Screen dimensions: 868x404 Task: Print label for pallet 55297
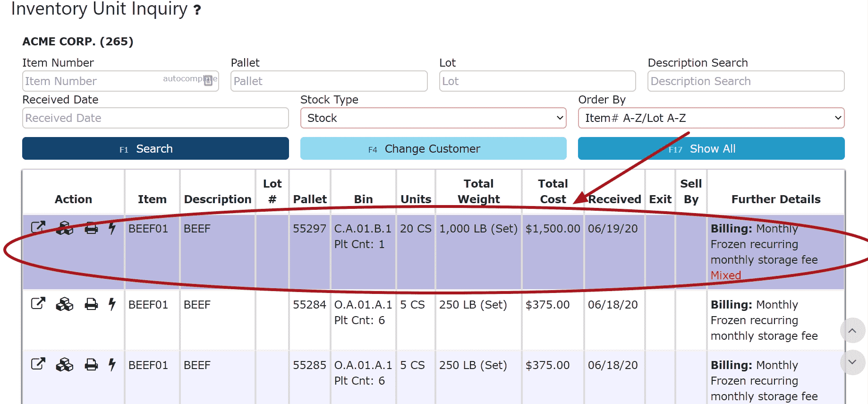pyautogui.click(x=91, y=229)
